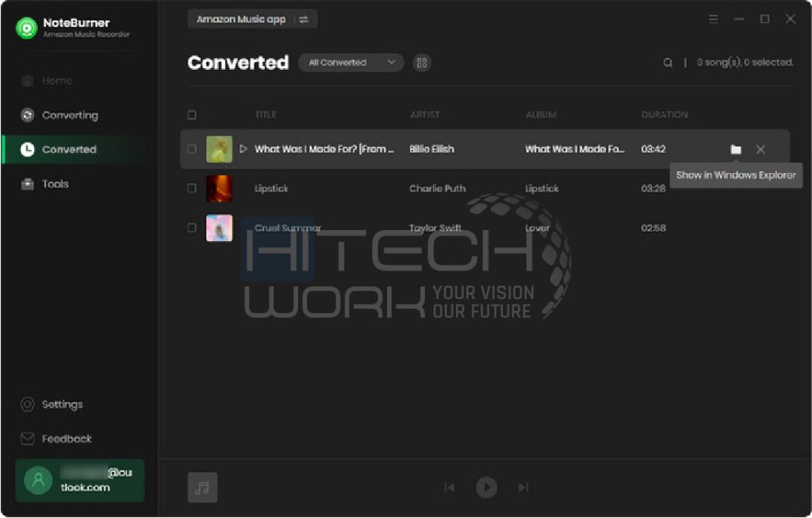Viewport: 812px width, 518px height.
Task: Click the Lipstick album cover thumbnail
Action: point(219,189)
